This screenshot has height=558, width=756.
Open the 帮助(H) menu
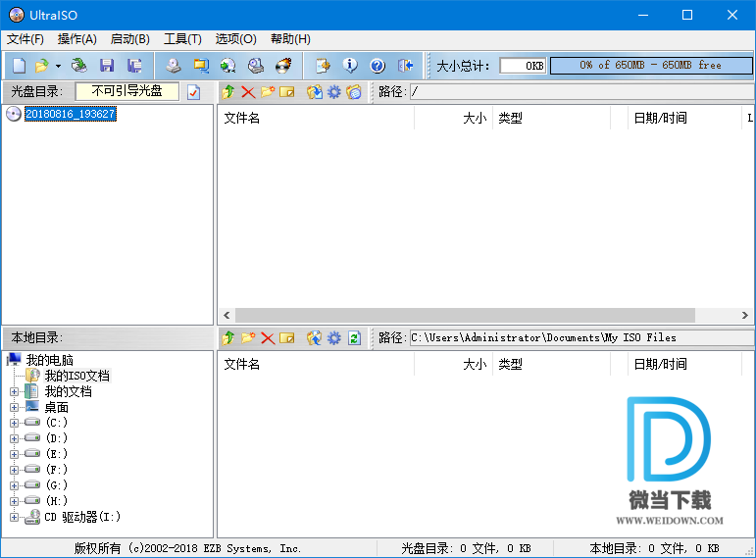[290, 39]
